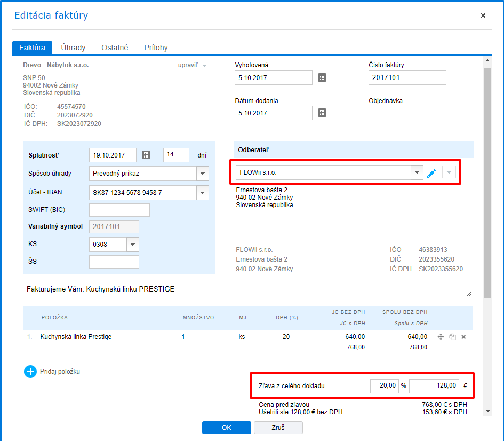
Task: Focus the Dátum dodania date field
Action: coord(274,113)
